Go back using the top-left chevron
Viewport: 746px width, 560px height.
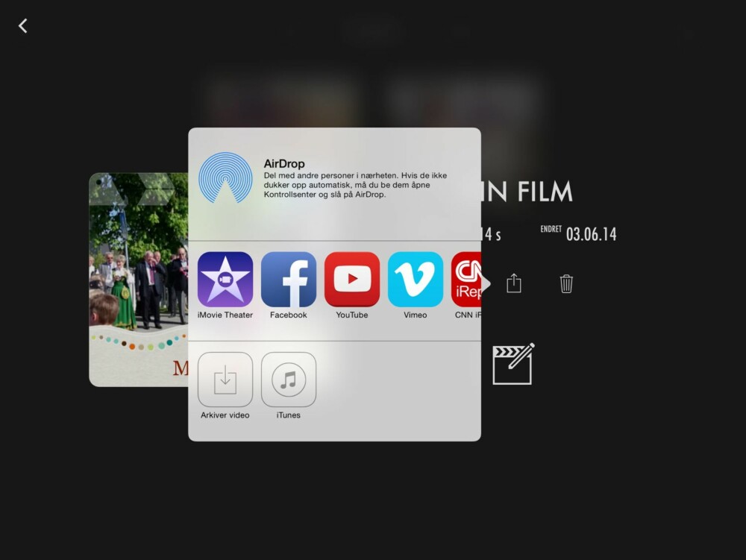tap(23, 25)
